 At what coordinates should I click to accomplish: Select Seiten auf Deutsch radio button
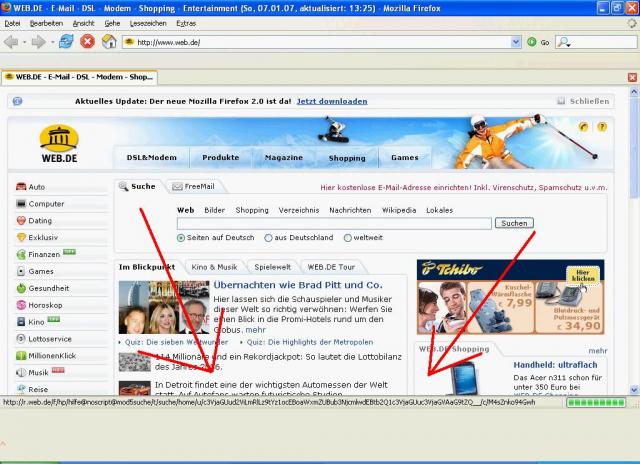(181, 238)
